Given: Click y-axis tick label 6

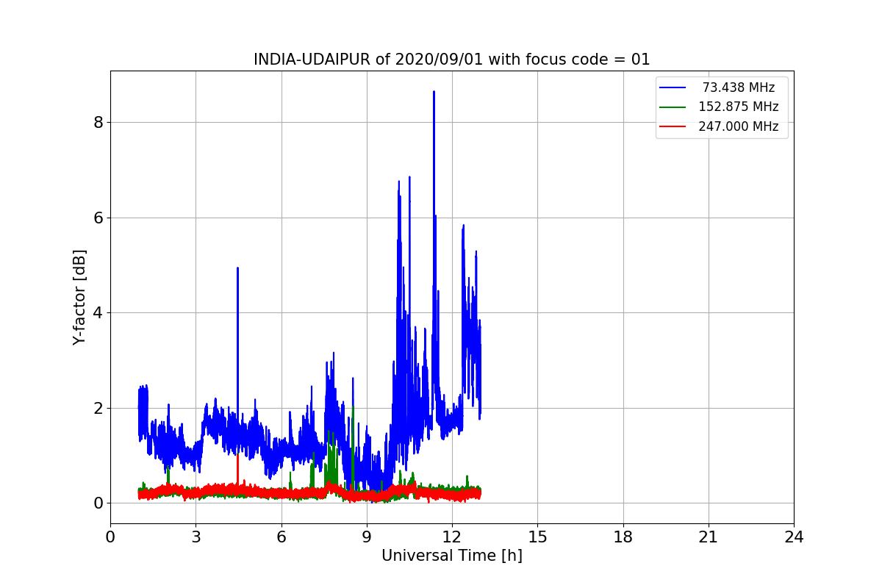Looking at the screenshot, I should [x=97, y=218].
